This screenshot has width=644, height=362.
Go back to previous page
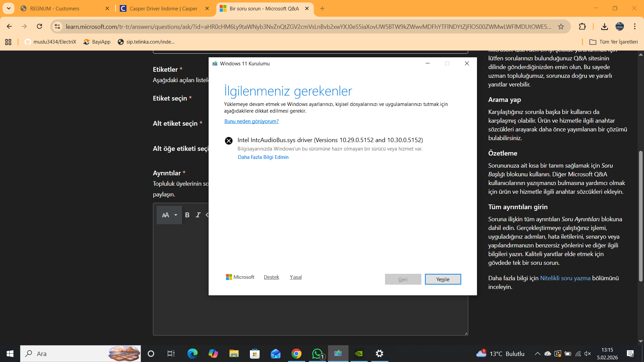pos(9,26)
